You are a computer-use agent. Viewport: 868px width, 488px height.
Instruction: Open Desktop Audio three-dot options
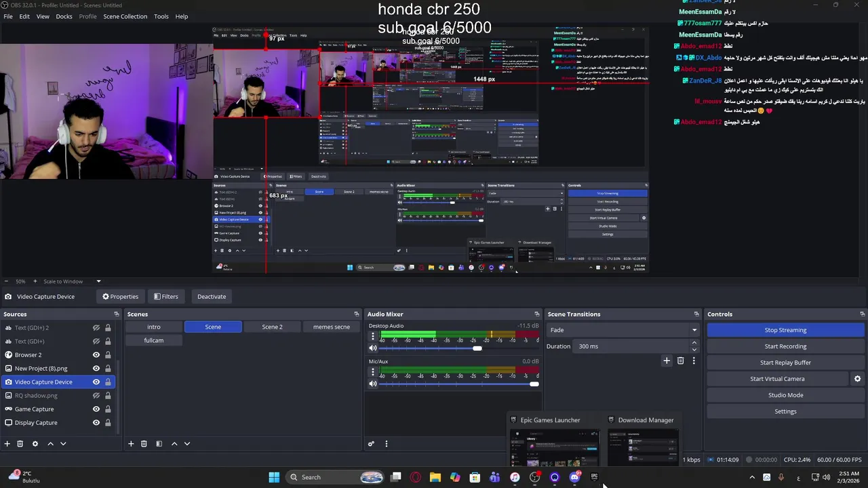[372, 336]
